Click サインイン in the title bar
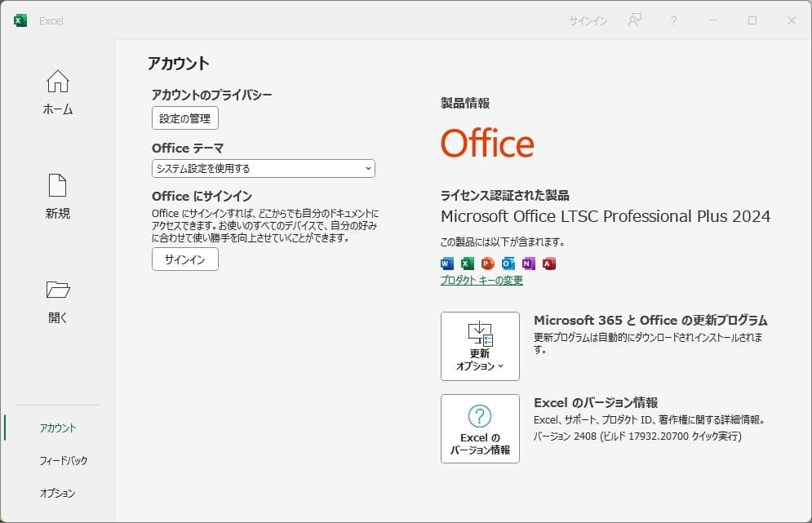The width and height of the screenshot is (812, 523). [588, 20]
